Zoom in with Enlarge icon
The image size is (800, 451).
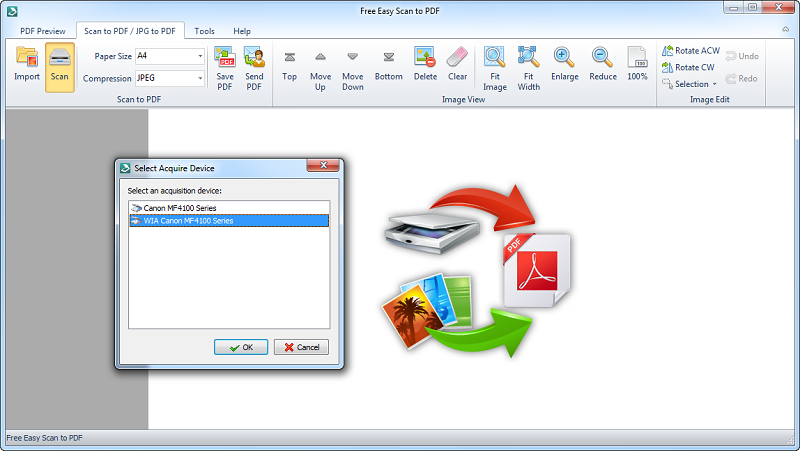[x=564, y=65]
